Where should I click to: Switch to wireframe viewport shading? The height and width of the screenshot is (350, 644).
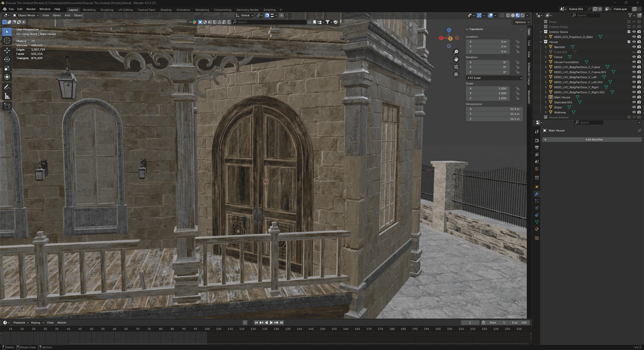coord(508,15)
